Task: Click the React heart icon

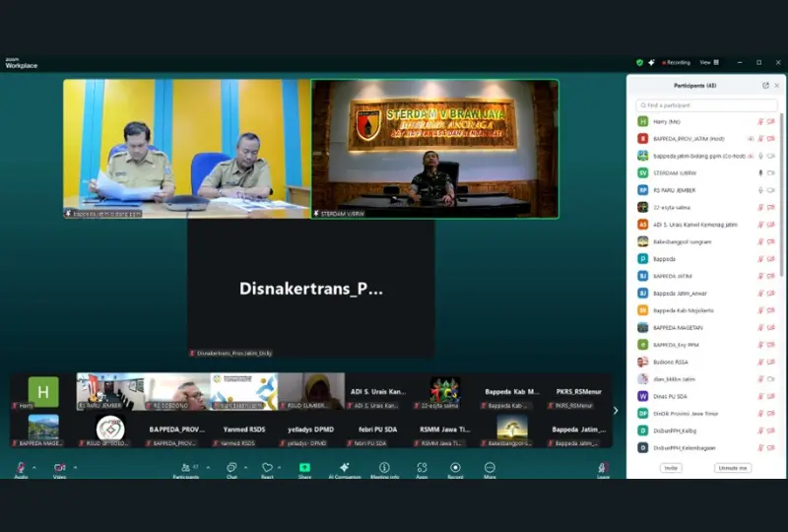Action: coord(266,468)
